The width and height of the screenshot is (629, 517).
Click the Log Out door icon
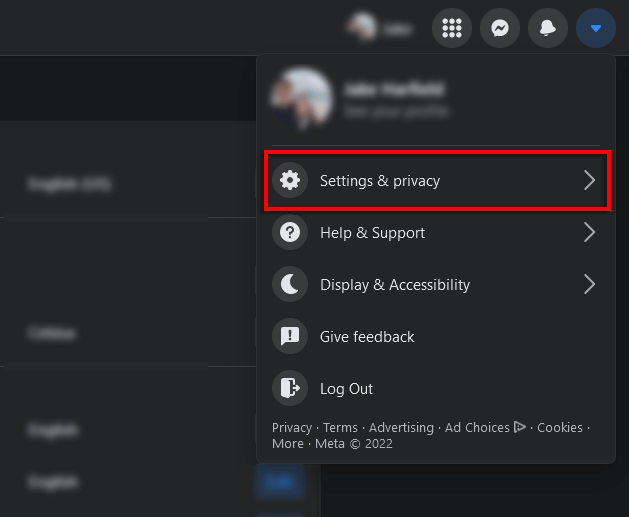(290, 389)
